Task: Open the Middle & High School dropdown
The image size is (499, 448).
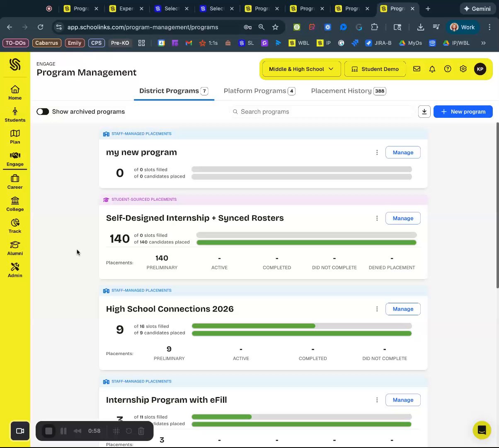Action: [x=301, y=69]
